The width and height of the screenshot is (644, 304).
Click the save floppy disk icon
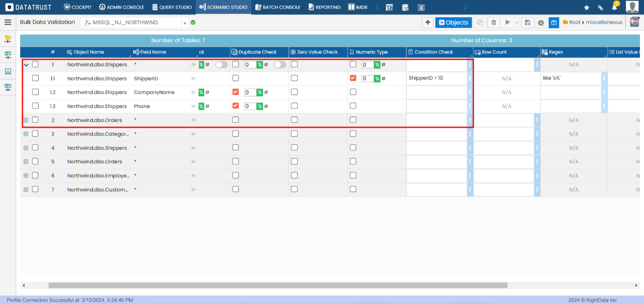pos(528,22)
